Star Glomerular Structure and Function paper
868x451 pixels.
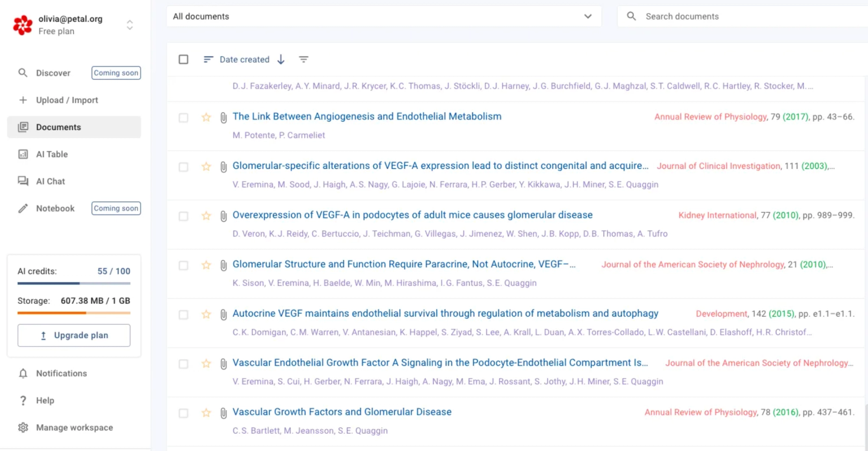(x=206, y=265)
